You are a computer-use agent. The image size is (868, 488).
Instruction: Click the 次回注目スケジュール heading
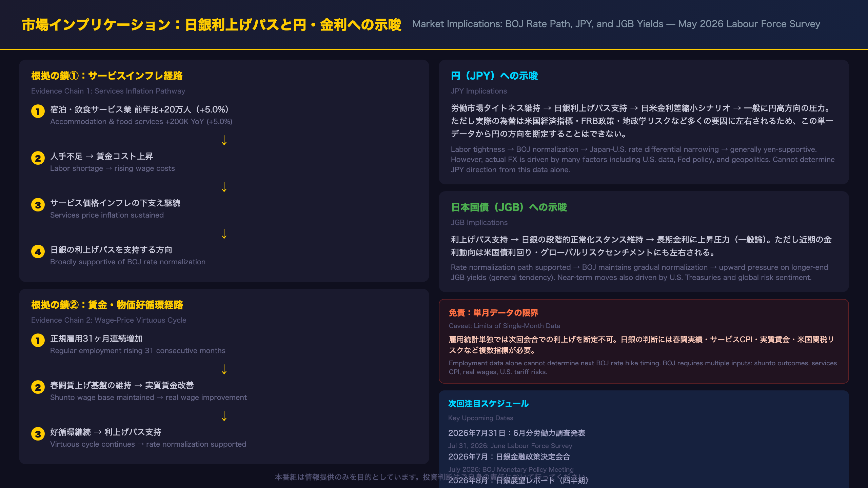488,403
